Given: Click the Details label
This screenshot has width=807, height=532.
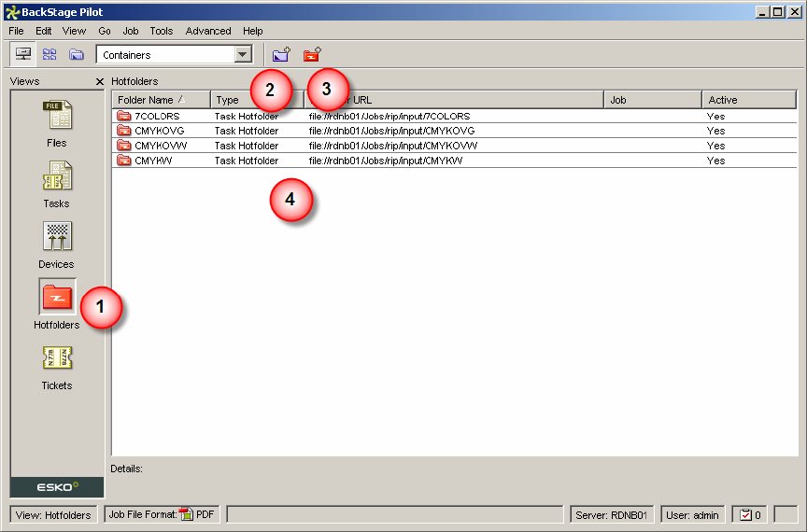Looking at the screenshot, I should point(127,469).
